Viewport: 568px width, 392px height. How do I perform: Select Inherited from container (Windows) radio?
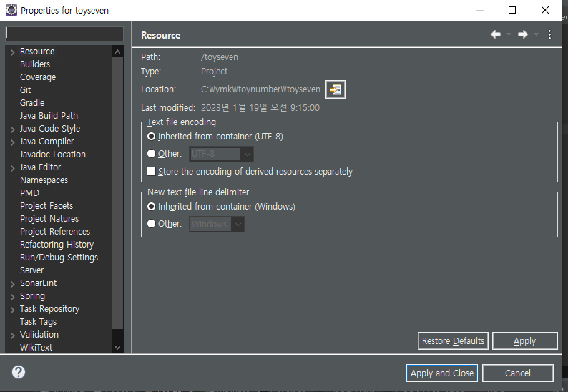151,207
